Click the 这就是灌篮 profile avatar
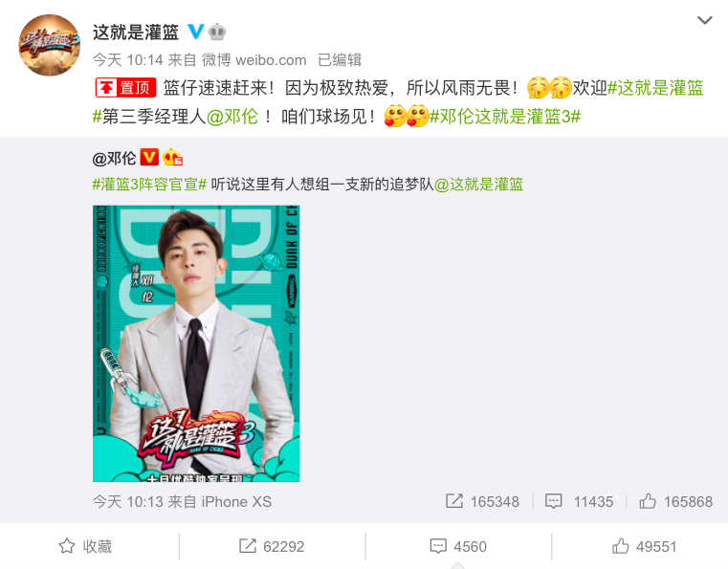The image size is (728, 569). tap(49, 45)
